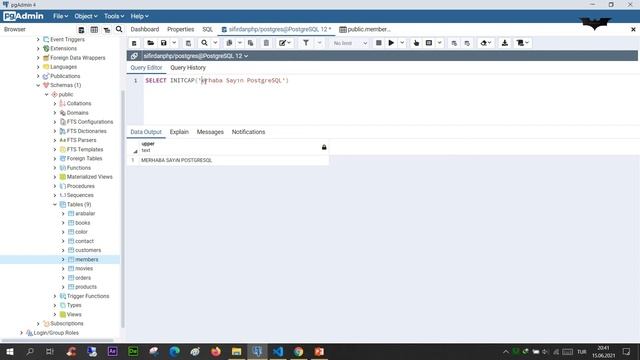Open Visual Studio Code from the taskbar
640x360 pixels.
(278, 351)
